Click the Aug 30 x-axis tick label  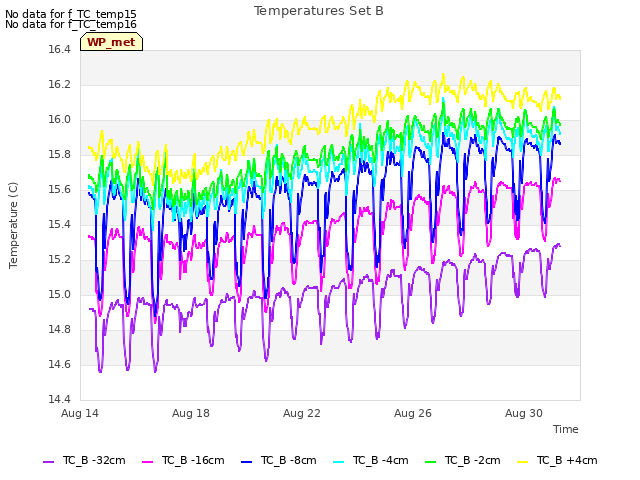[x=524, y=413]
